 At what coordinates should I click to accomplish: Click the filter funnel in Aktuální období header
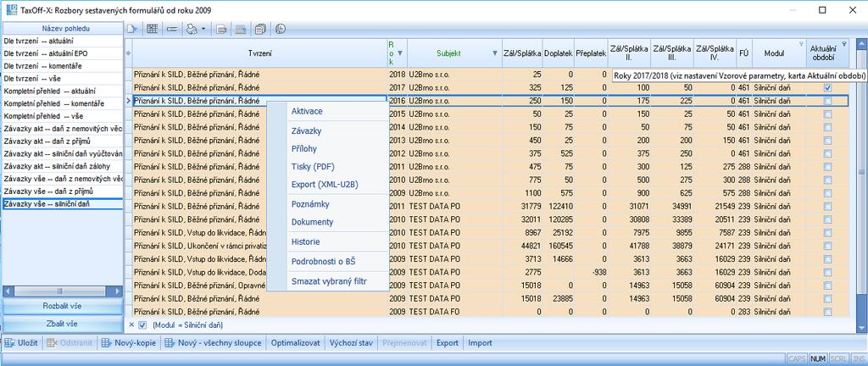coord(843,44)
